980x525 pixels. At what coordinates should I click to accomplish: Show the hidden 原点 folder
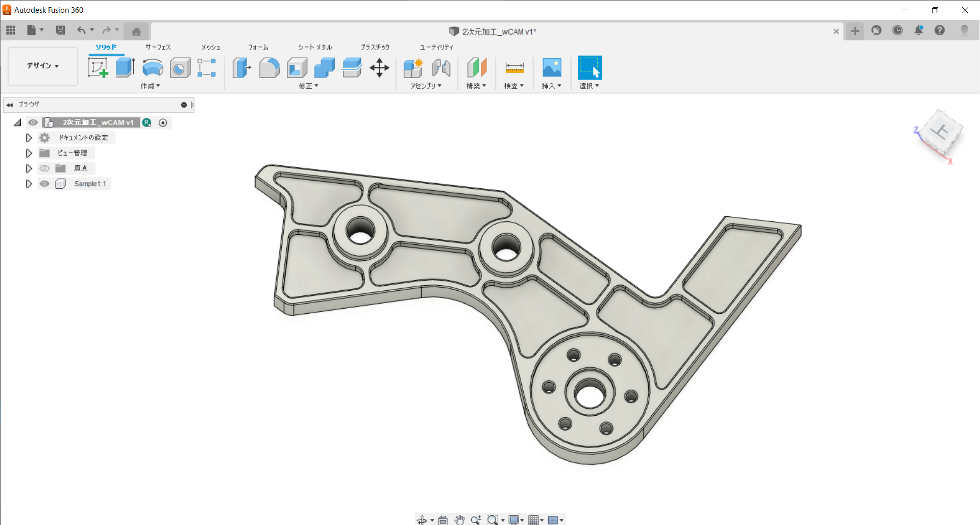tap(45, 168)
